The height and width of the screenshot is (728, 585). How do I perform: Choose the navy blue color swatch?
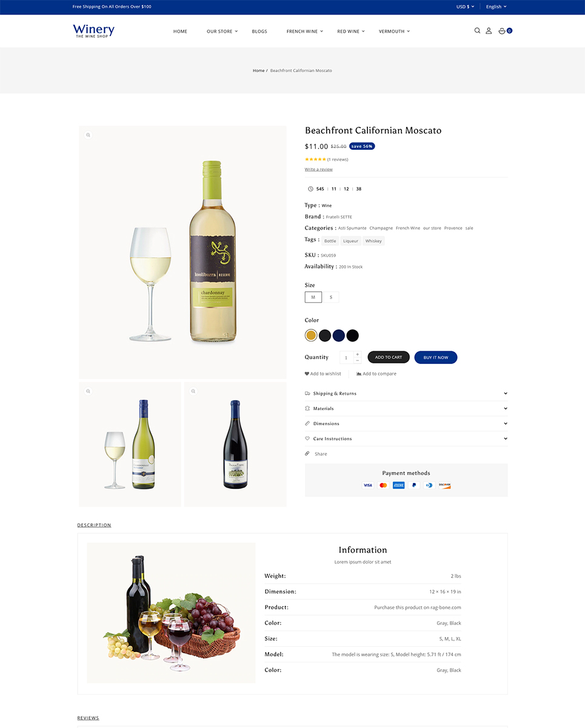point(339,335)
